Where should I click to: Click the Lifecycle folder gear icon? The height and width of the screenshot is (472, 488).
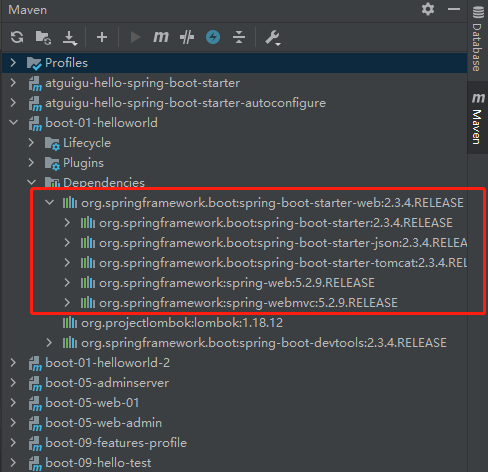point(52,144)
